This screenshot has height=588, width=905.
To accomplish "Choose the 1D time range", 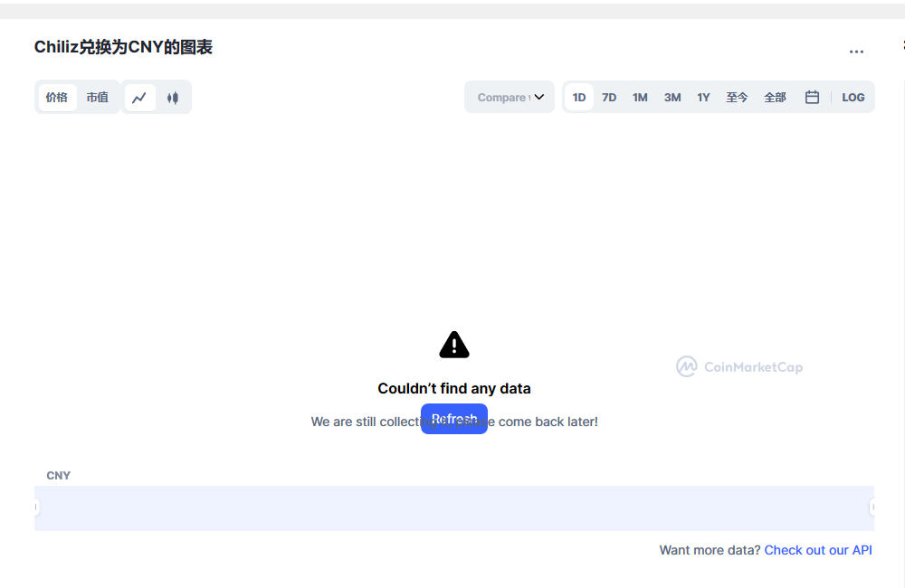I will coord(579,97).
